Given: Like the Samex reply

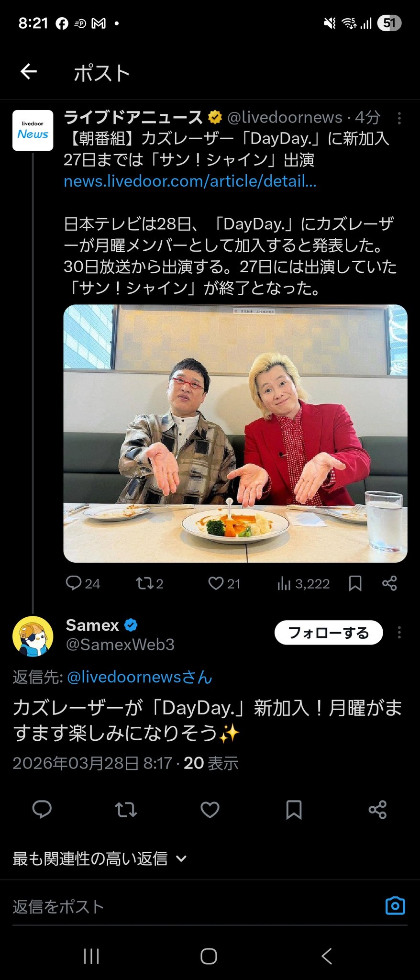Looking at the screenshot, I should 210,810.
